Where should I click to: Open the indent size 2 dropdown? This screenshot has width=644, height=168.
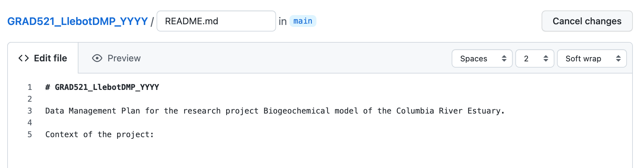coord(534,58)
